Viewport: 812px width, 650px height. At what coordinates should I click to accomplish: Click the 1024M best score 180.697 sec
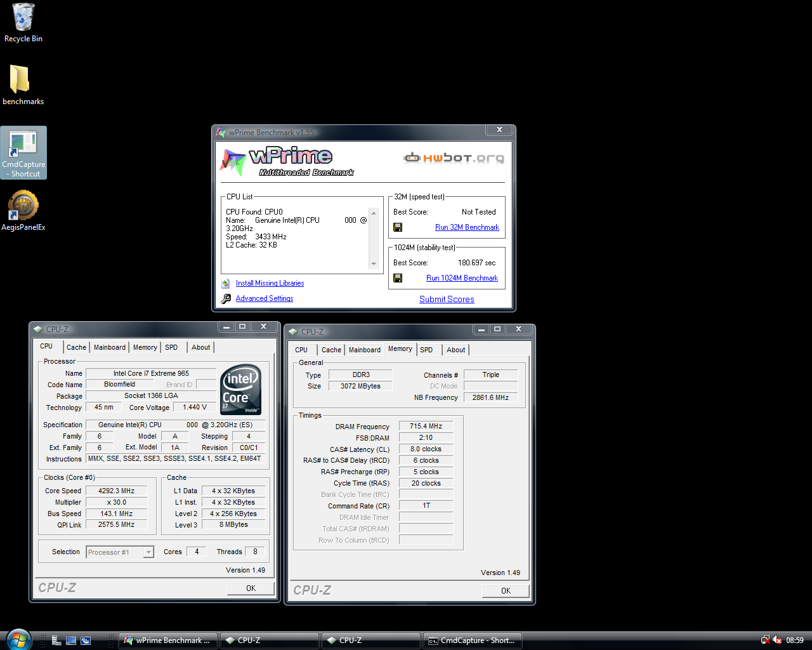click(476, 263)
